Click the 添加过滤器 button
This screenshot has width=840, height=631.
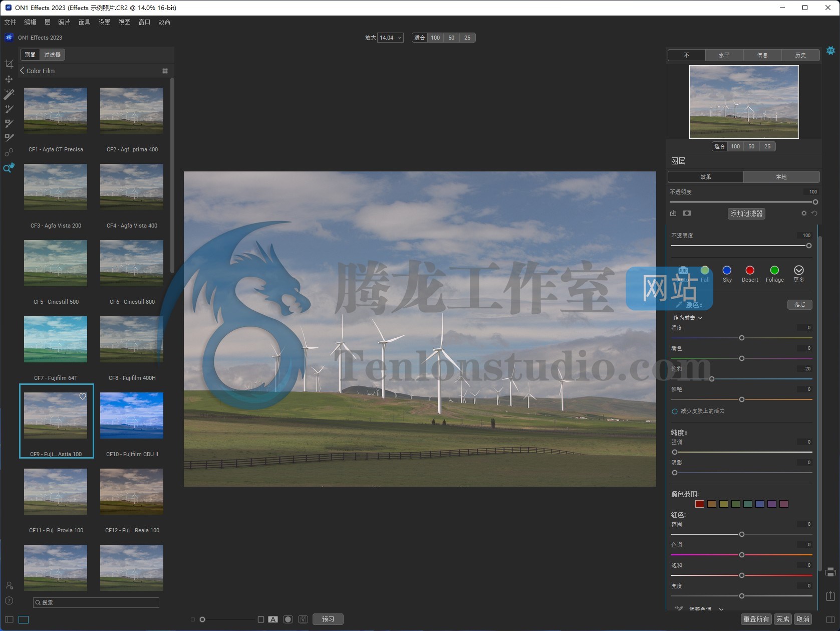point(746,214)
